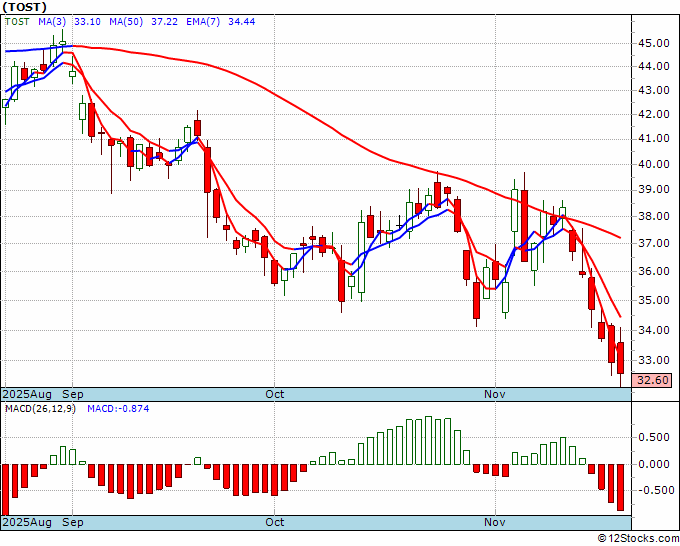Click the 38.00 price axis label

tap(654, 216)
